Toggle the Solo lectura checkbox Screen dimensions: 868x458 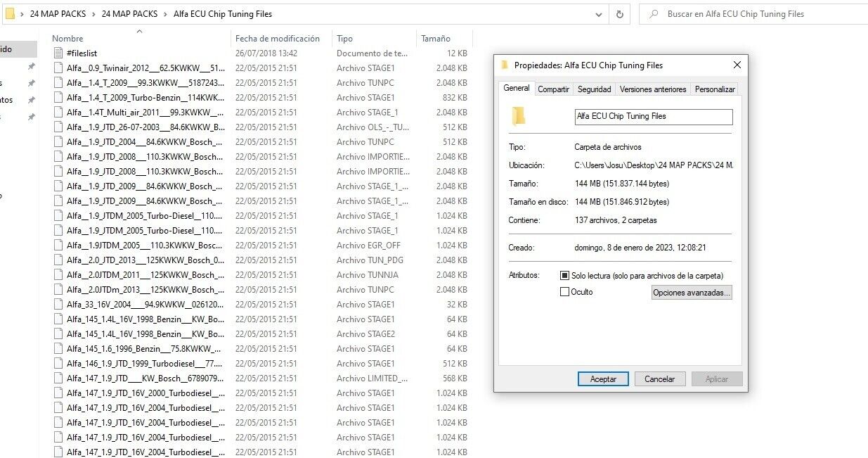pyautogui.click(x=564, y=276)
